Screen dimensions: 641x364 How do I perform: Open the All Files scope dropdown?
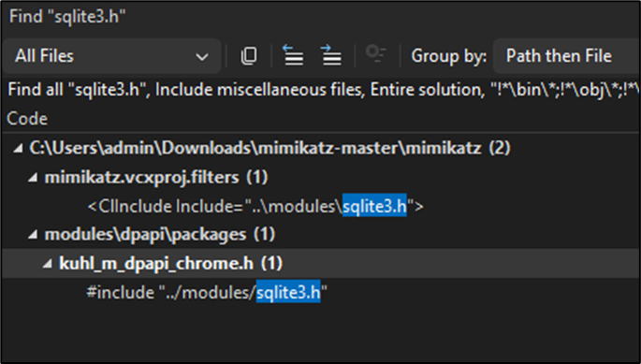[x=111, y=56]
